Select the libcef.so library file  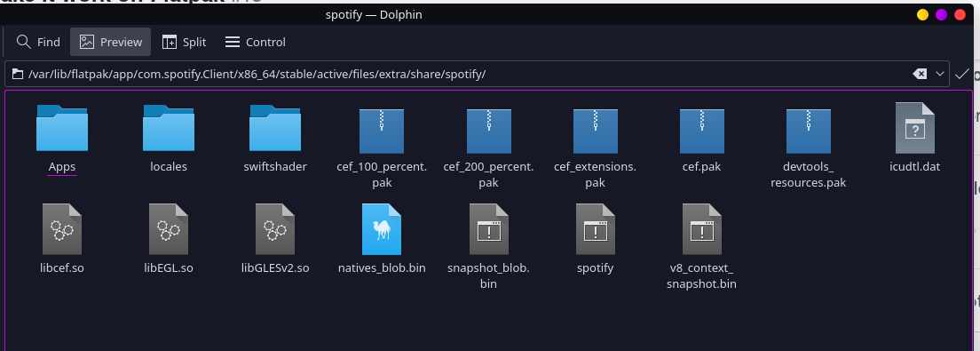(x=62, y=229)
